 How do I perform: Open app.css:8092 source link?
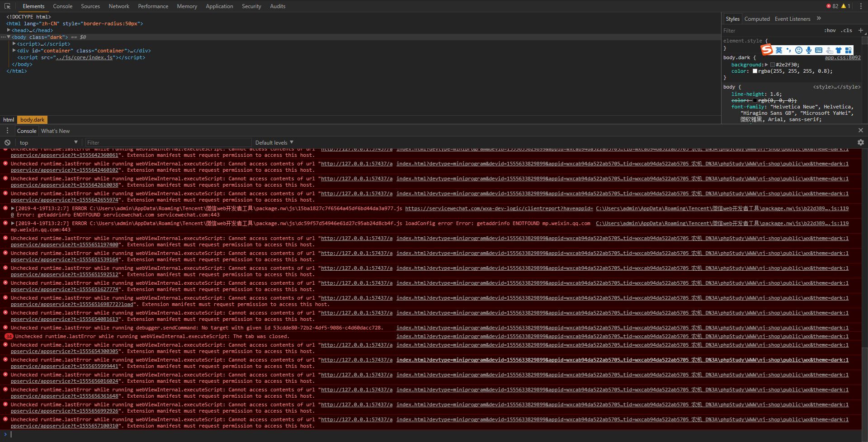point(843,57)
